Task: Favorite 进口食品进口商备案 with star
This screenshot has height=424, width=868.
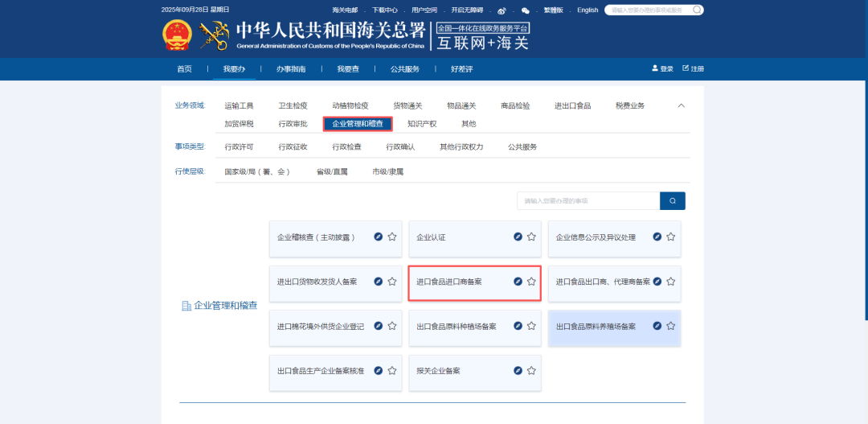Action: coord(531,282)
